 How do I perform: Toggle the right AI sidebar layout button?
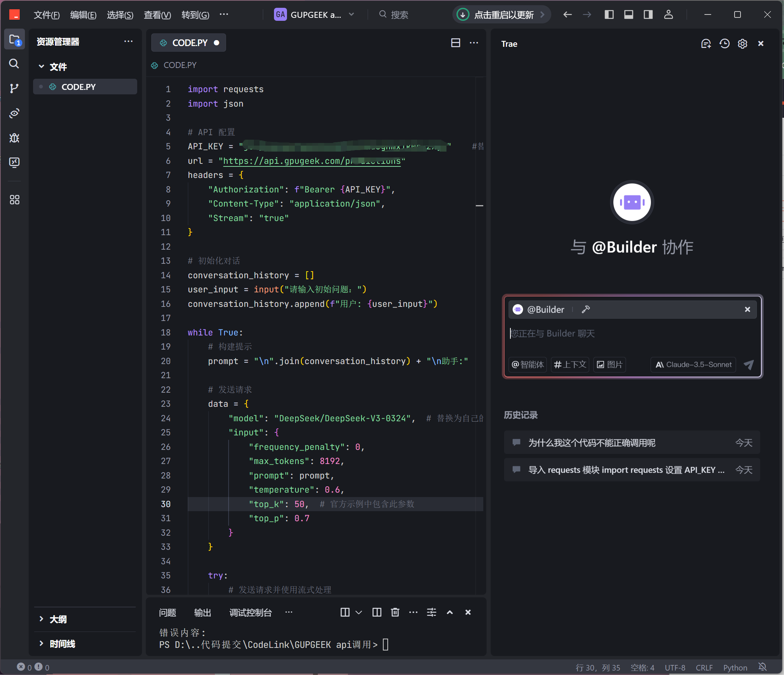(648, 15)
